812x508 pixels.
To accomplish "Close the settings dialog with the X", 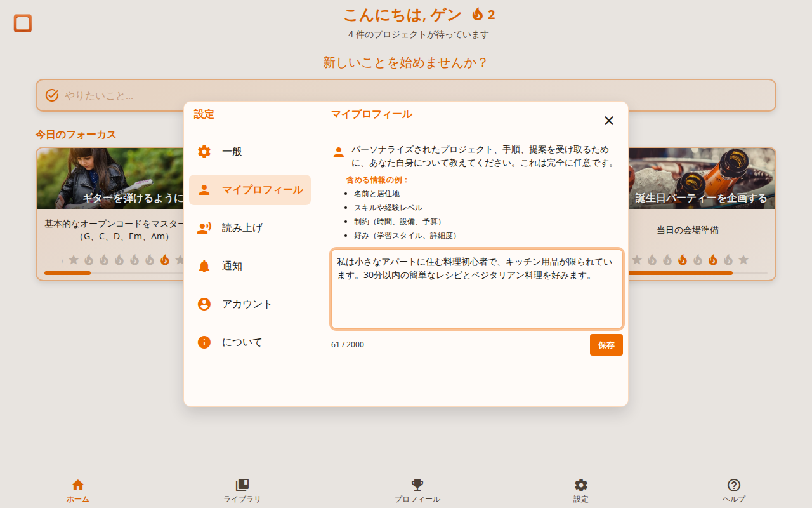I will (609, 121).
